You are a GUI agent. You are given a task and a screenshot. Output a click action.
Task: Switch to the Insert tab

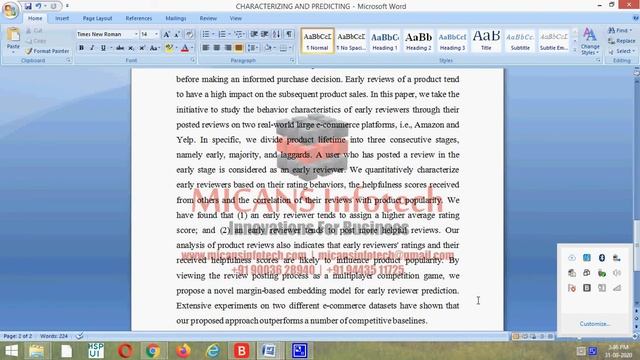pos(62,18)
